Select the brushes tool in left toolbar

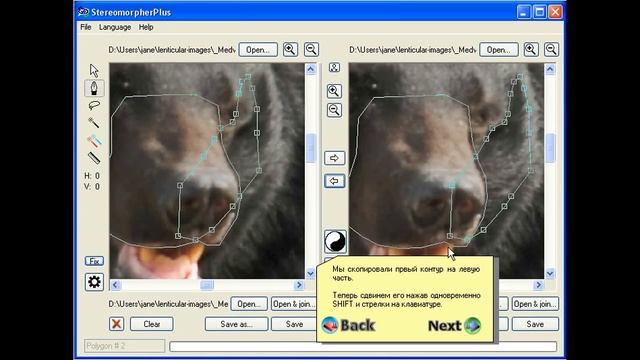coord(94,141)
